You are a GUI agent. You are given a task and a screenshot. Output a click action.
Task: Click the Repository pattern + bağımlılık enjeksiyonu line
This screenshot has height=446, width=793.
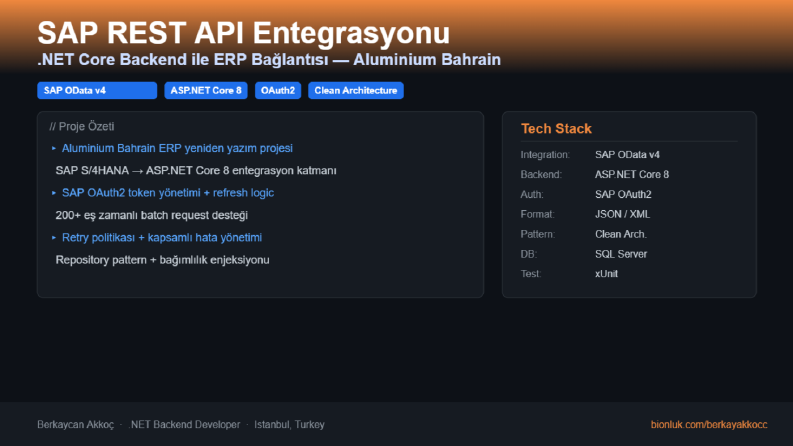click(x=162, y=259)
